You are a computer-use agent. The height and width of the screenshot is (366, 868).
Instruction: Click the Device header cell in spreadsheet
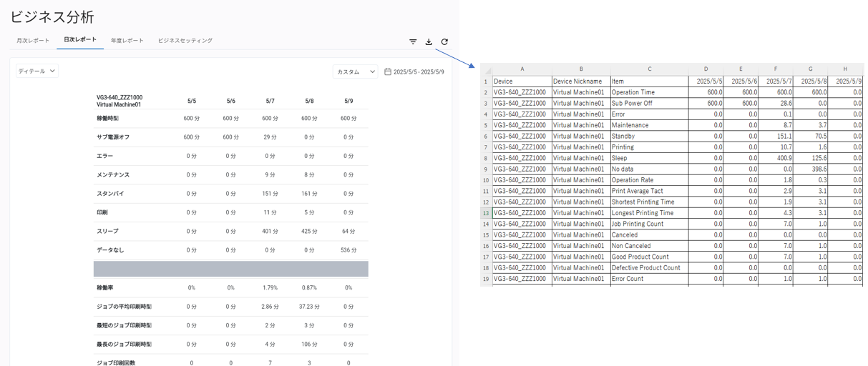click(522, 81)
